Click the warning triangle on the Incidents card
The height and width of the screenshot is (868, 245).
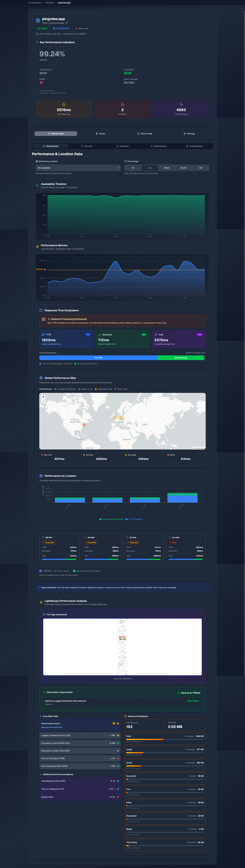(122, 104)
